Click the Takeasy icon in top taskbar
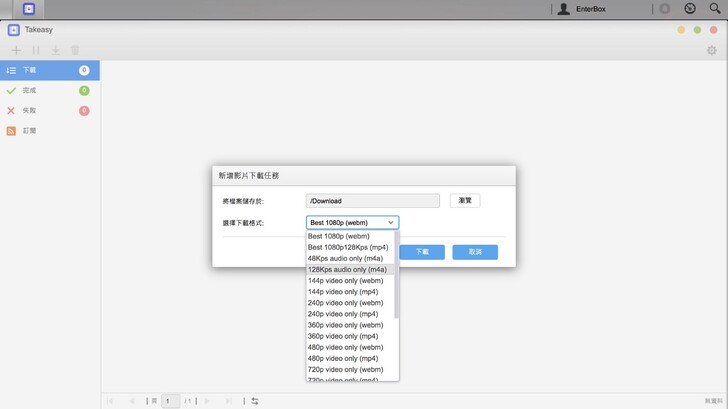The height and width of the screenshot is (409, 728). click(29, 9)
